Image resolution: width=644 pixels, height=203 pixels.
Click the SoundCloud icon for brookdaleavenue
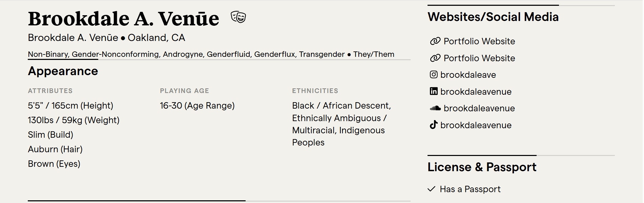tap(435, 108)
